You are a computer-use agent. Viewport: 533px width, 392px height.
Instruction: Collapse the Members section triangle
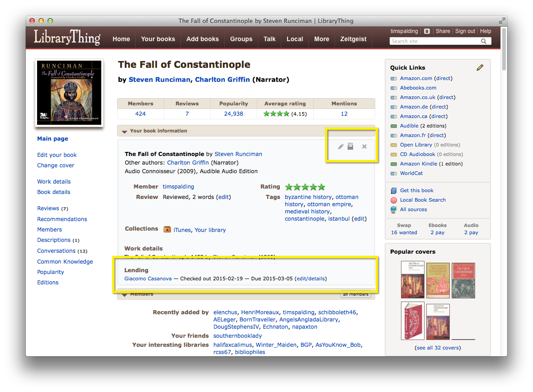point(124,295)
